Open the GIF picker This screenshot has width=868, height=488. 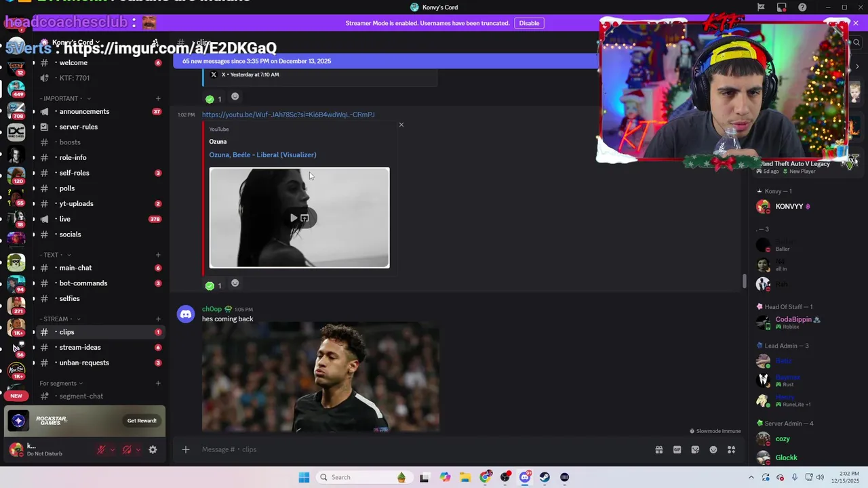click(x=677, y=449)
